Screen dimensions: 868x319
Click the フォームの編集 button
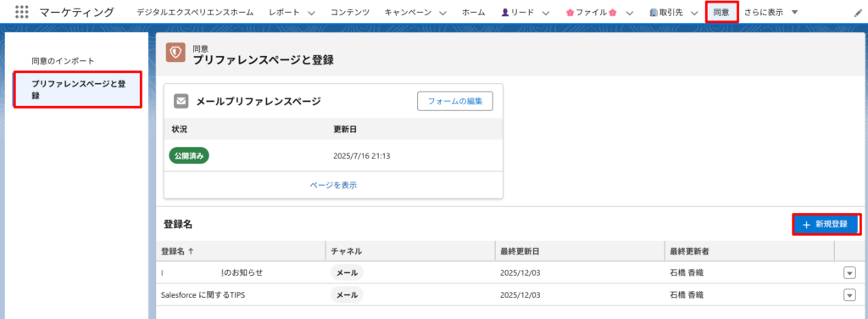coord(455,101)
